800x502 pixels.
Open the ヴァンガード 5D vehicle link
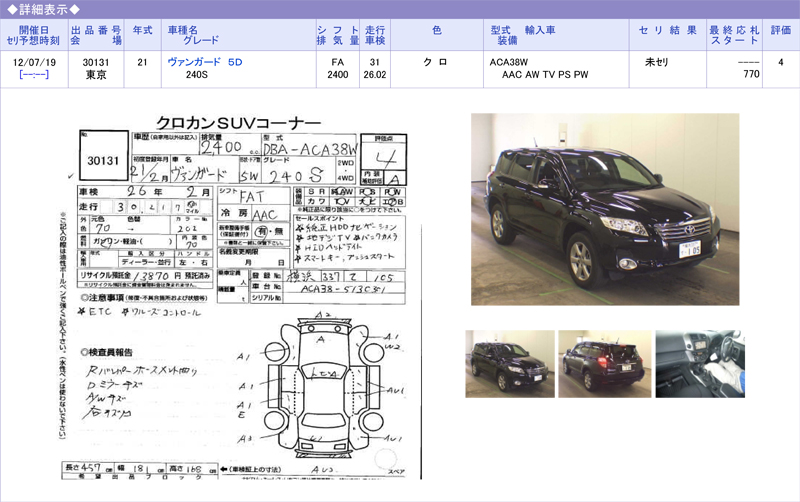[x=205, y=62]
